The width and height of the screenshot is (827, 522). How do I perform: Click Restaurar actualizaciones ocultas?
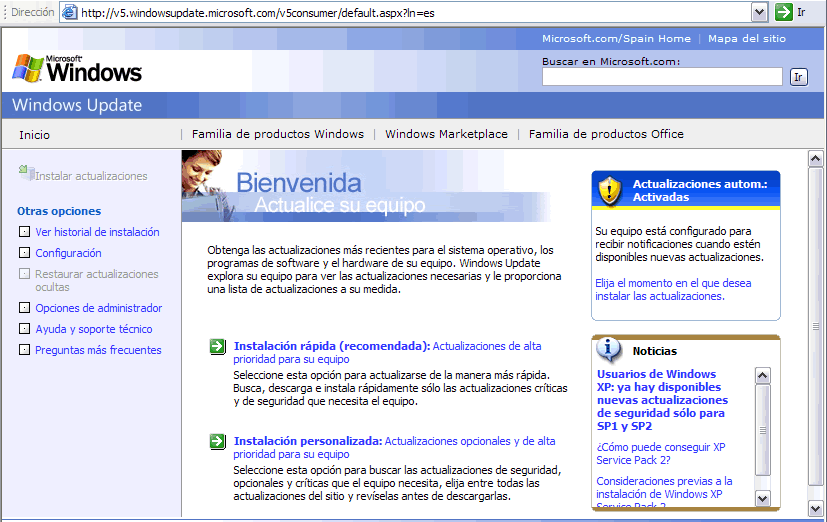[97, 281]
